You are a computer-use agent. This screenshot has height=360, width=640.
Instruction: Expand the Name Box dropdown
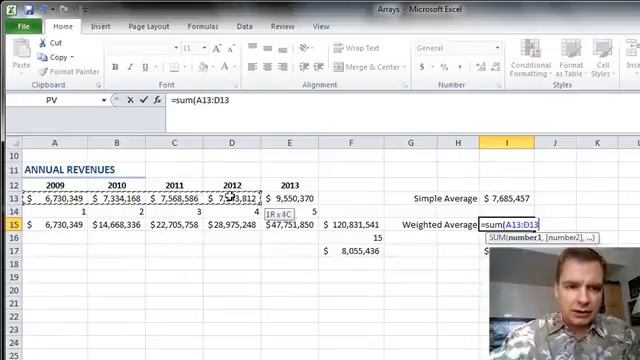(x=104, y=100)
